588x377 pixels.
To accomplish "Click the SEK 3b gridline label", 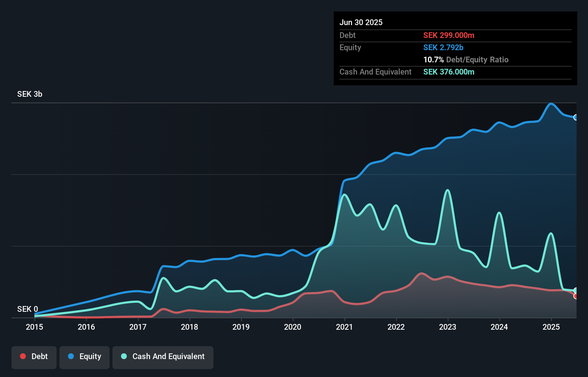I will (x=29, y=94).
